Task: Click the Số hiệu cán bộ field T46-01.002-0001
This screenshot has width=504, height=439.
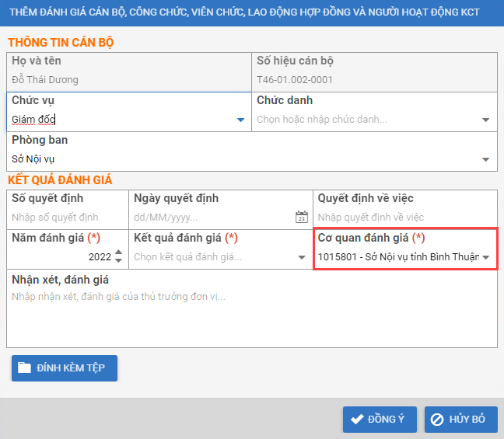Action: point(373,79)
